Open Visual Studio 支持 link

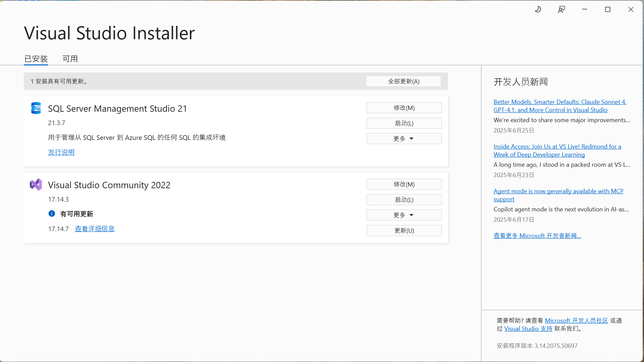pyautogui.click(x=528, y=328)
